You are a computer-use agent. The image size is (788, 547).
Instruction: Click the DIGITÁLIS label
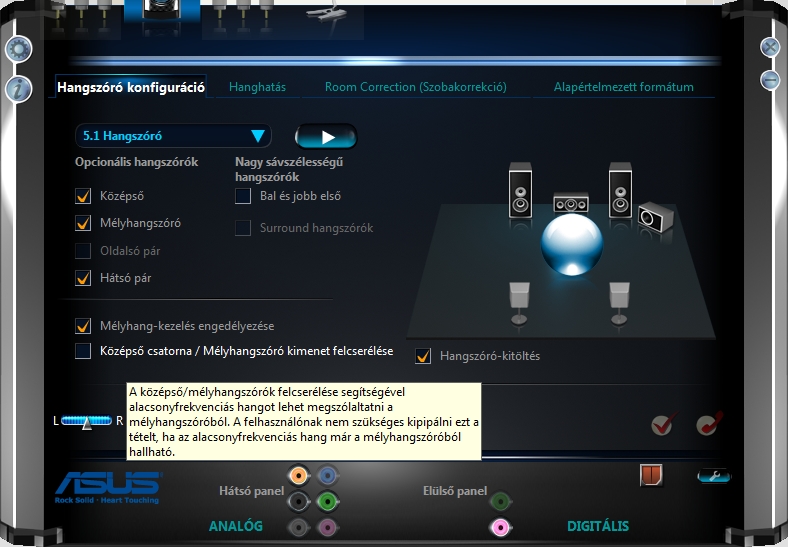598,526
